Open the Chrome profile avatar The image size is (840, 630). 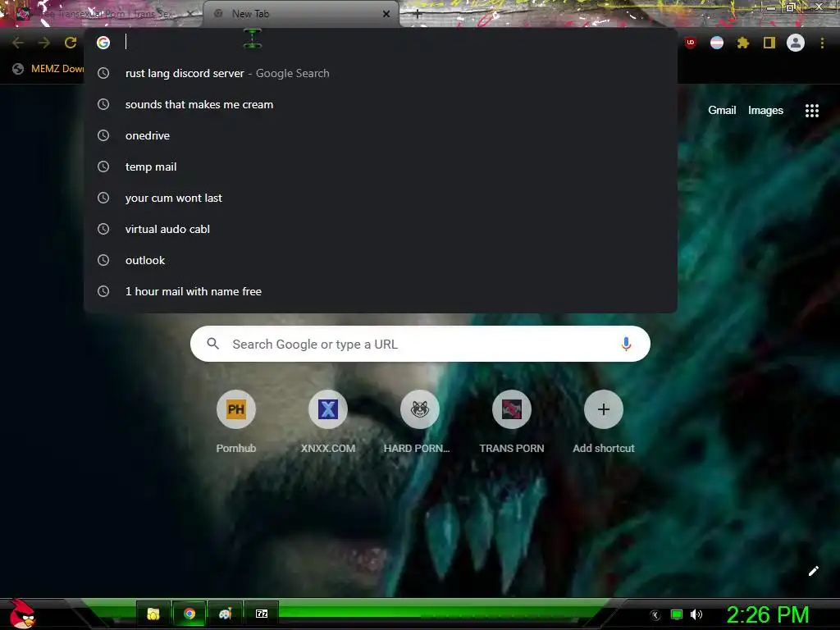pos(796,43)
